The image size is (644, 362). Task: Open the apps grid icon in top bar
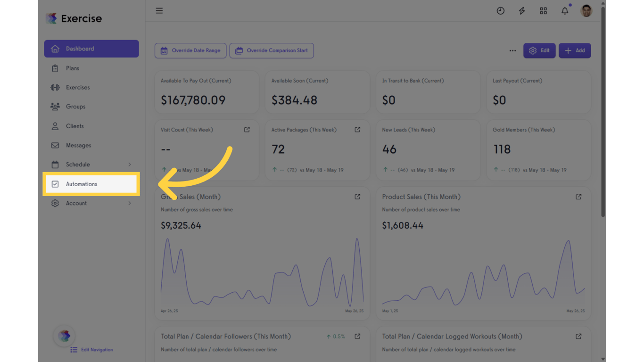coord(543,10)
